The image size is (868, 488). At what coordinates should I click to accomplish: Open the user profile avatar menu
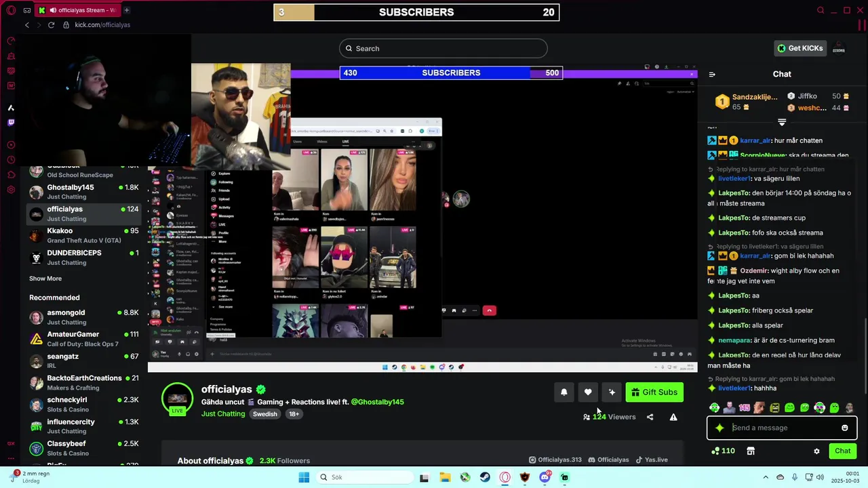coord(839,48)
